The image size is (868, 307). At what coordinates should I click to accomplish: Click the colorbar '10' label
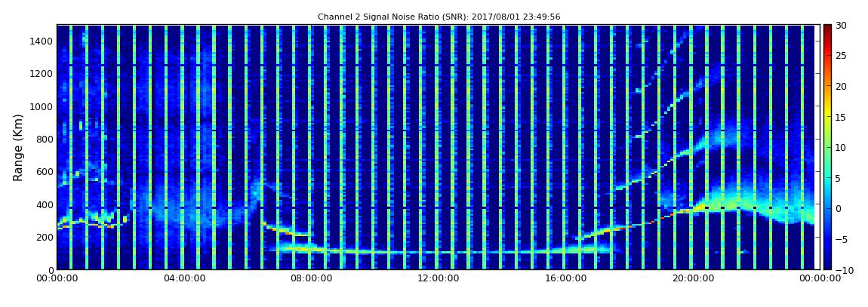point(841,147)
